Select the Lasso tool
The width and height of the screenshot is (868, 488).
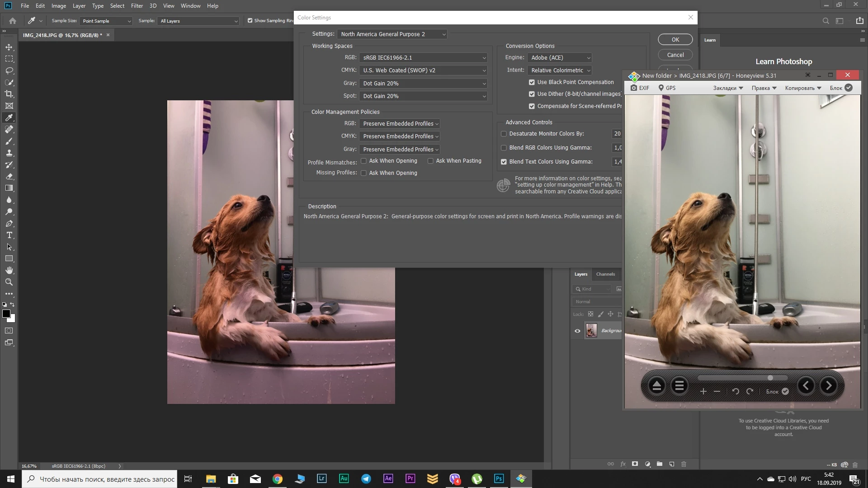(x=9, y=70)
